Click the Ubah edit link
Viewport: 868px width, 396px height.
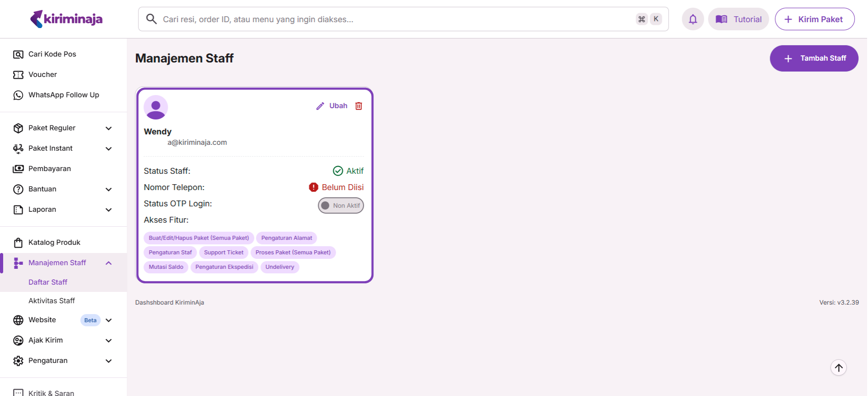[x=338, y=105]
